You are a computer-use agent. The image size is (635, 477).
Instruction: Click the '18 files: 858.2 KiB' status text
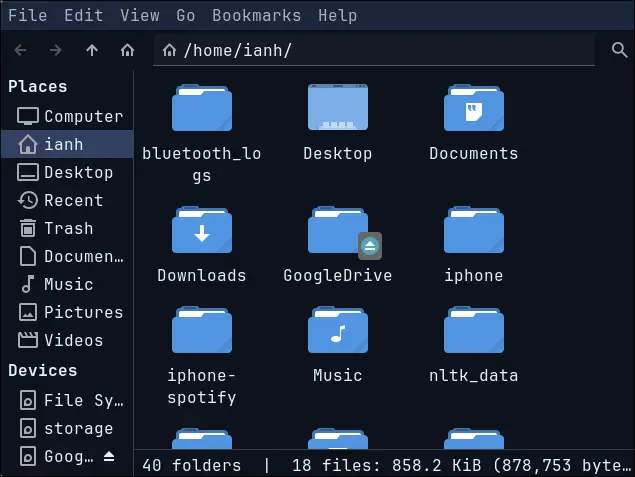[x=387, y=465]
